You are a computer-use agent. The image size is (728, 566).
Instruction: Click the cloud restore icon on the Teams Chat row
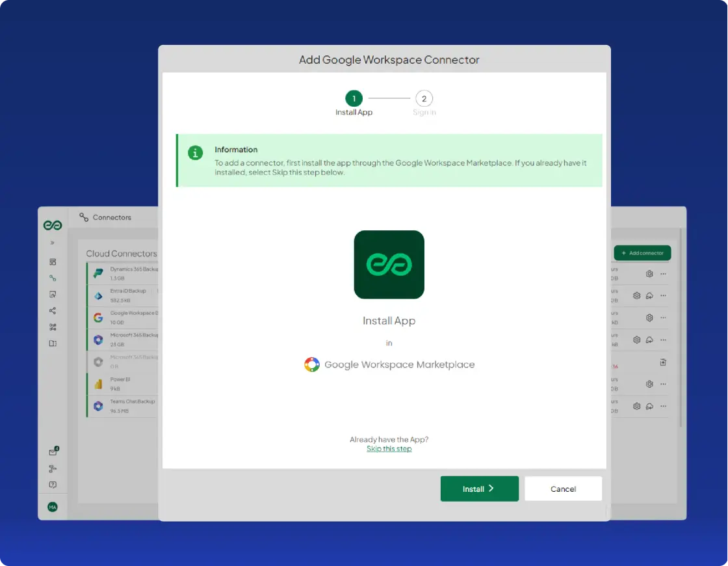[x=649, y=406]
